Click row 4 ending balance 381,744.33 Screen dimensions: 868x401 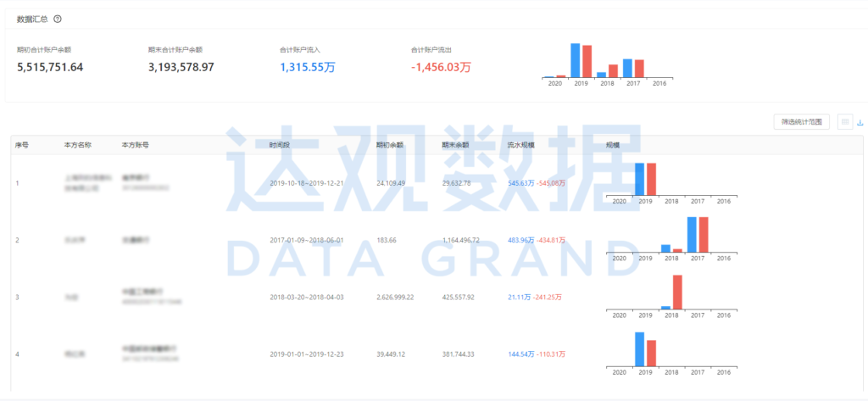[x=460, y=354]
